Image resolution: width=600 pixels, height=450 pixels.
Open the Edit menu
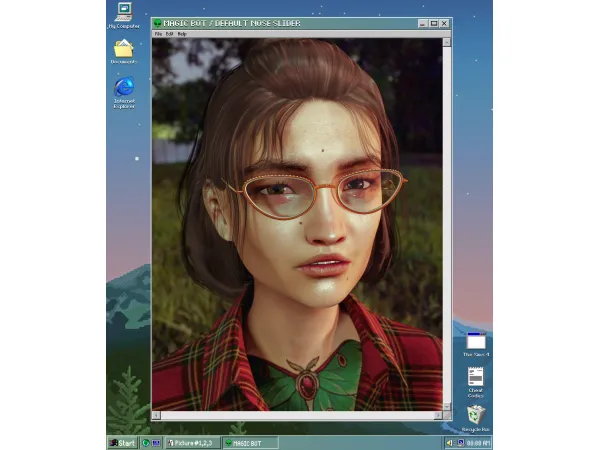170,34
